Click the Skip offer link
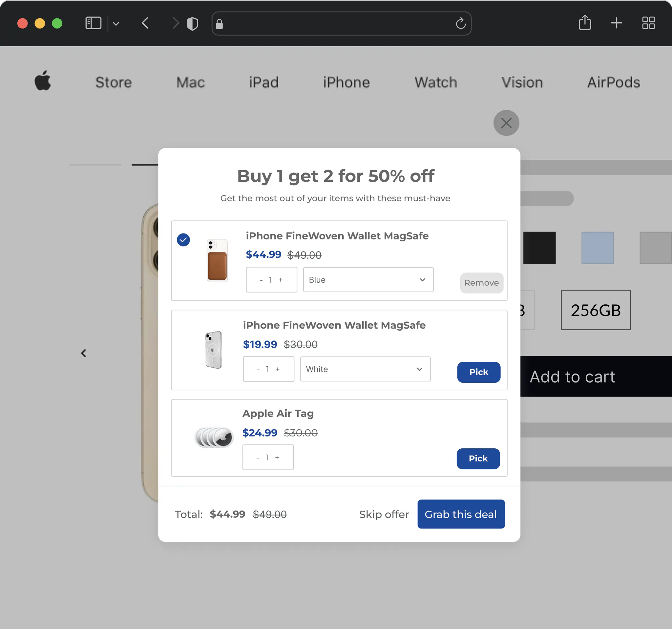The width and height of the screenshot is (672, 629). coord(384,514)
